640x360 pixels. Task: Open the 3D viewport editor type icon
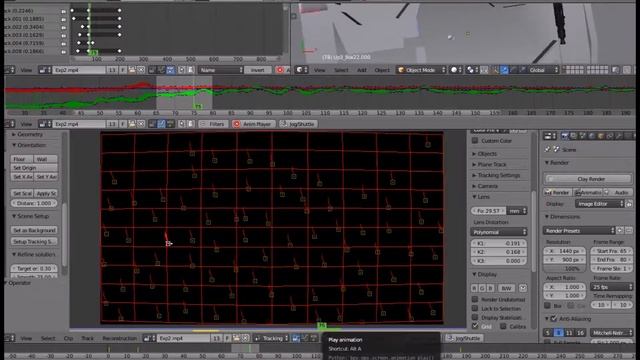(301, 70)
